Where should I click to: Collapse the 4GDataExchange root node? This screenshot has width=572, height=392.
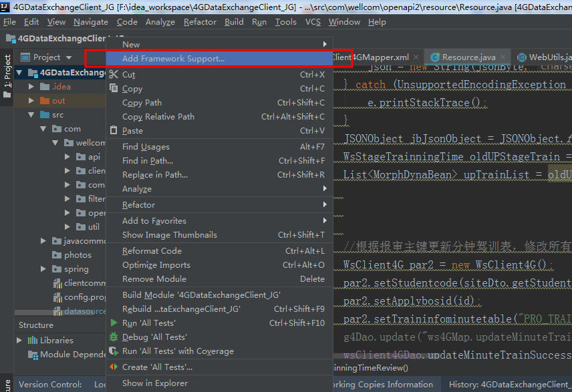tap(19, 73)
